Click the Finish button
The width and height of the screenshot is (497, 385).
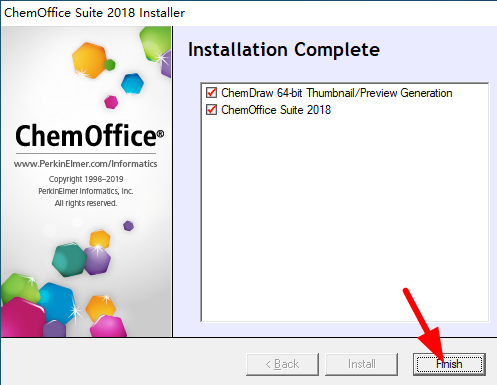[x=449, y=364]
